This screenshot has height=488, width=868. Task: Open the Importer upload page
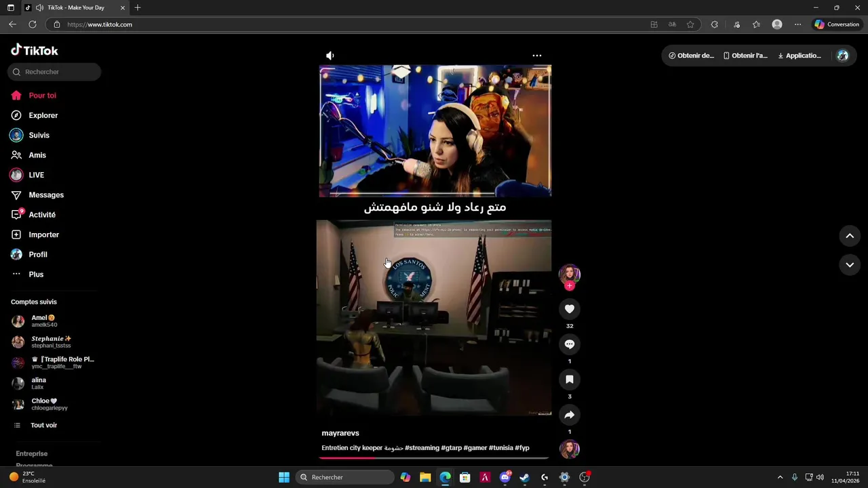[x=43, y=235]
